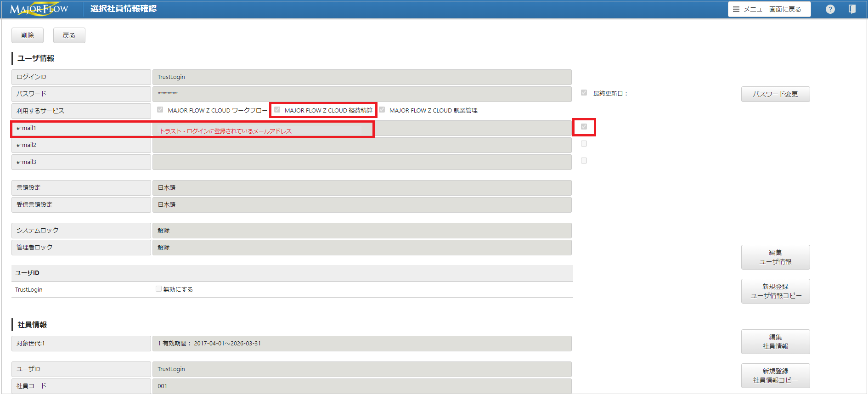
Task: Toggle the checkbox beside e-mail1 row
Action: click(584, 127)
